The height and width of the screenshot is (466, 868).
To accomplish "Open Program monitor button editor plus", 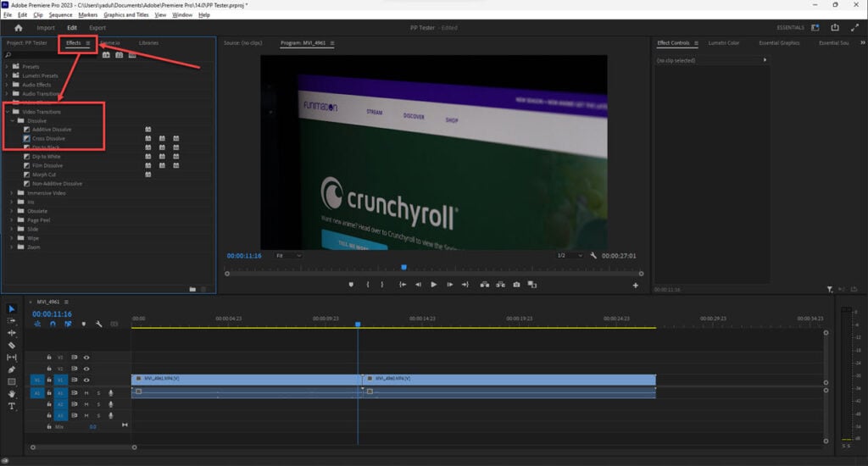I will (636, 286).
